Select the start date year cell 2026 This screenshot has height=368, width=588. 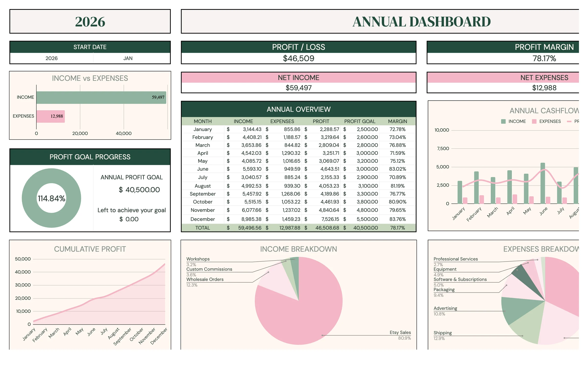tap(51, 58)
